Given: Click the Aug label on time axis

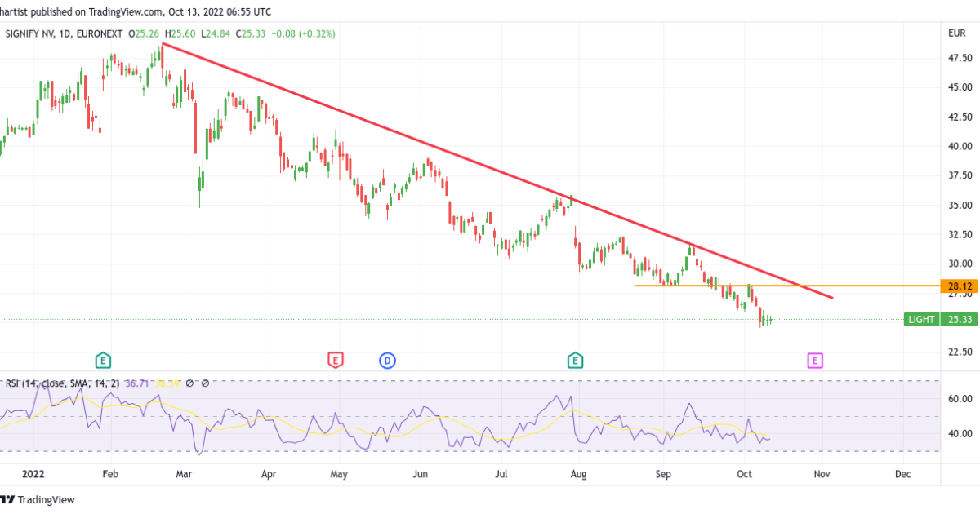Looking at the screenshot, I should (x=578, y=473).
